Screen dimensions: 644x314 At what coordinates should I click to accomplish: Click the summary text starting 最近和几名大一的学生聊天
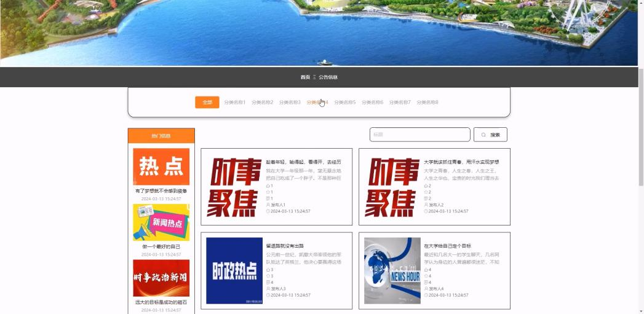click(462, 258)
